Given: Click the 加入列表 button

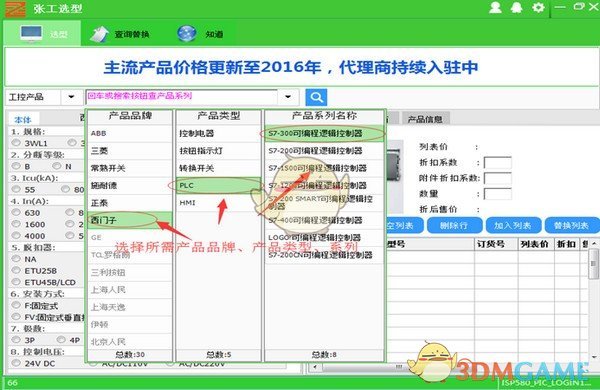Looking at the screenshot, I should click(x=513, y=225).
